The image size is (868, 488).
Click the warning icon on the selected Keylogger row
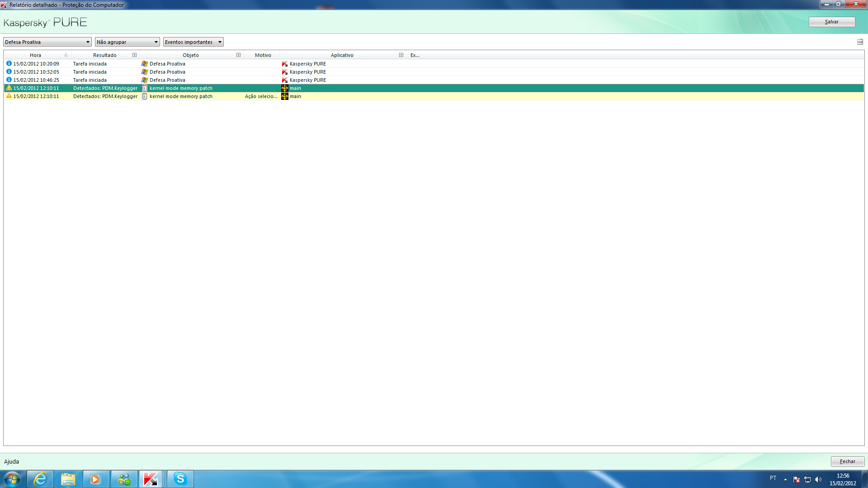click(x=9, y=88)
